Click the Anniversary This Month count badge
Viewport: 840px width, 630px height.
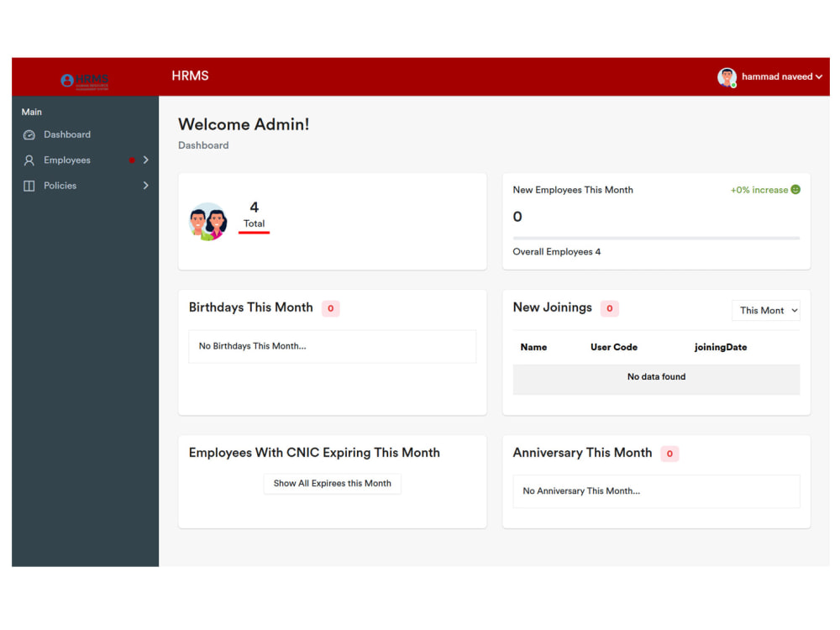(669, 454)
